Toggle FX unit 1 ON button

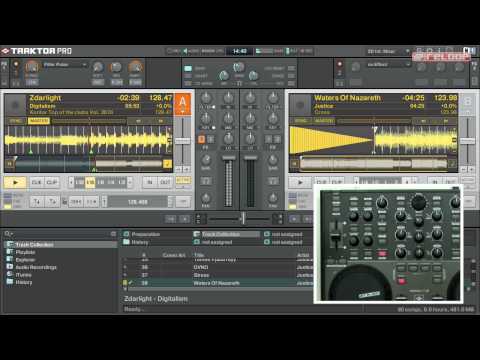(32, 82)
